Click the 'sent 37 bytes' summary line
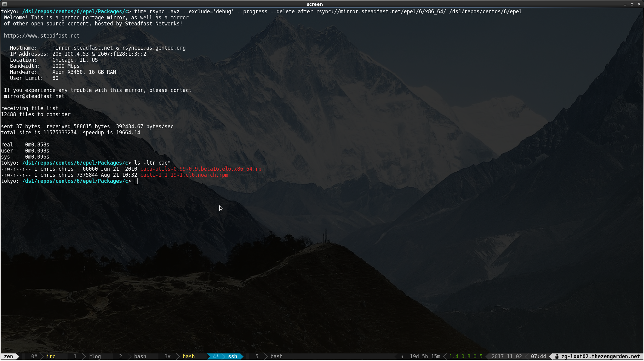 87,126
